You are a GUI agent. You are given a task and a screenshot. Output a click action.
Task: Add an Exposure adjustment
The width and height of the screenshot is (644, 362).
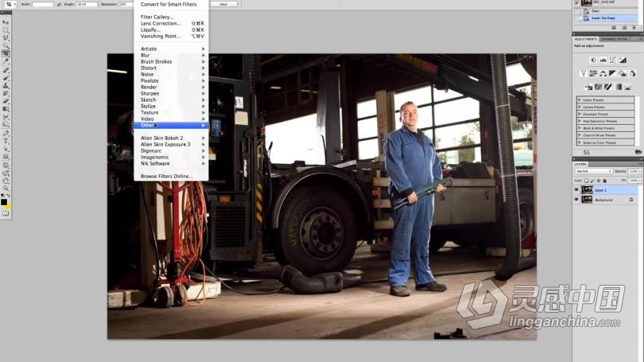click(623, 60)
